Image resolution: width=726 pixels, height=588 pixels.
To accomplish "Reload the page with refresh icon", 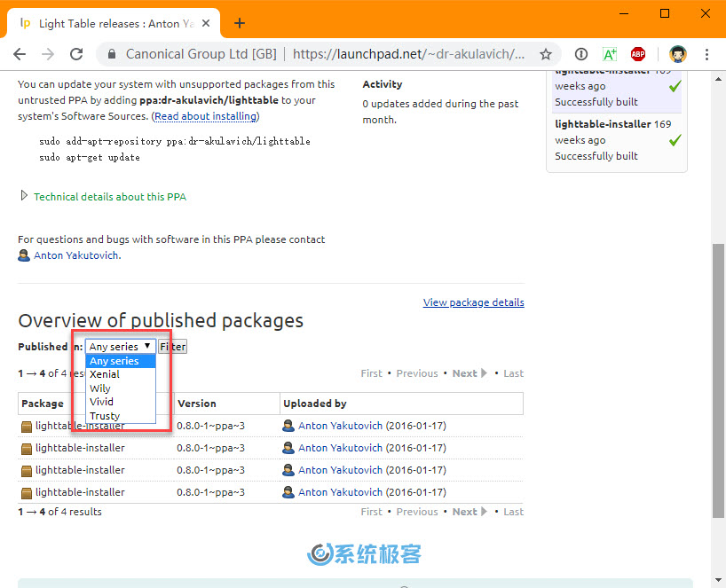I will click(x=76, y=54).
